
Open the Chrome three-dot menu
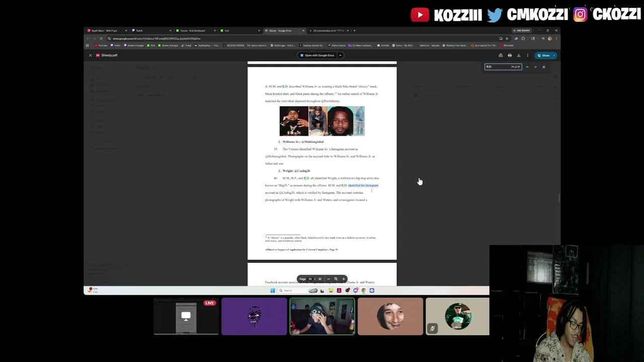[556, 38]
